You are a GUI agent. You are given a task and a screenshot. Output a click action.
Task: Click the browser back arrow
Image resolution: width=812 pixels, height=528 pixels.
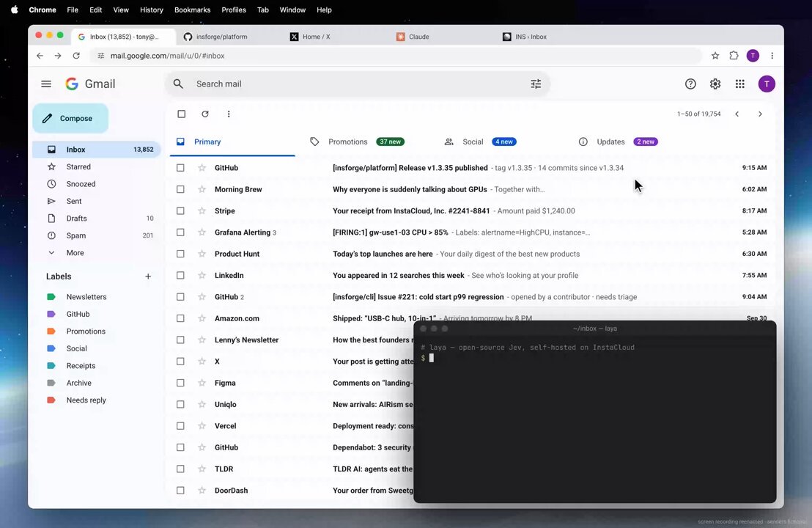[x=40, y=56]
